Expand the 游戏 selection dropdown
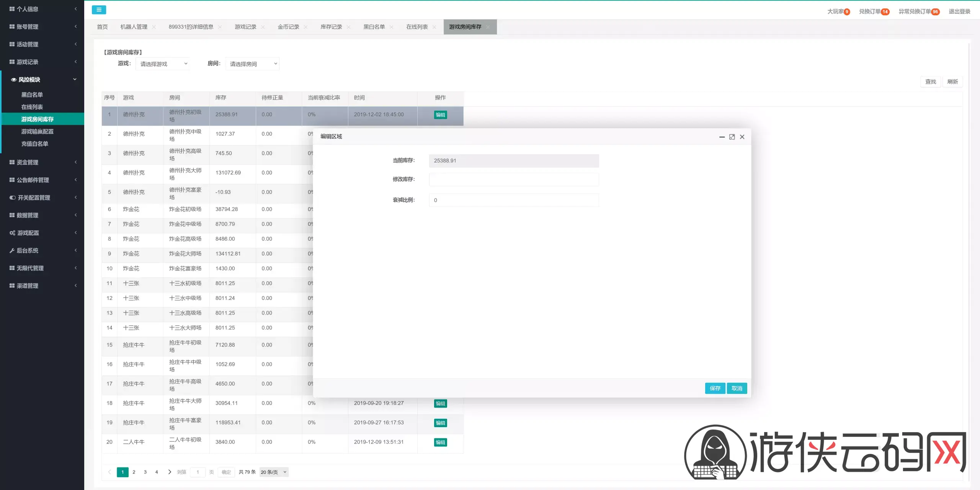 (x=163, y=64)
